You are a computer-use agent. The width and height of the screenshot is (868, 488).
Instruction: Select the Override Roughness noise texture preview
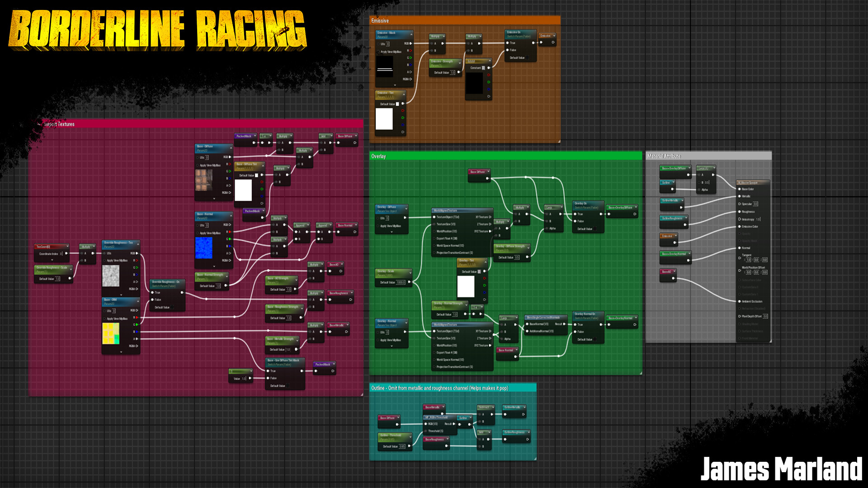[x=111, y=276]
